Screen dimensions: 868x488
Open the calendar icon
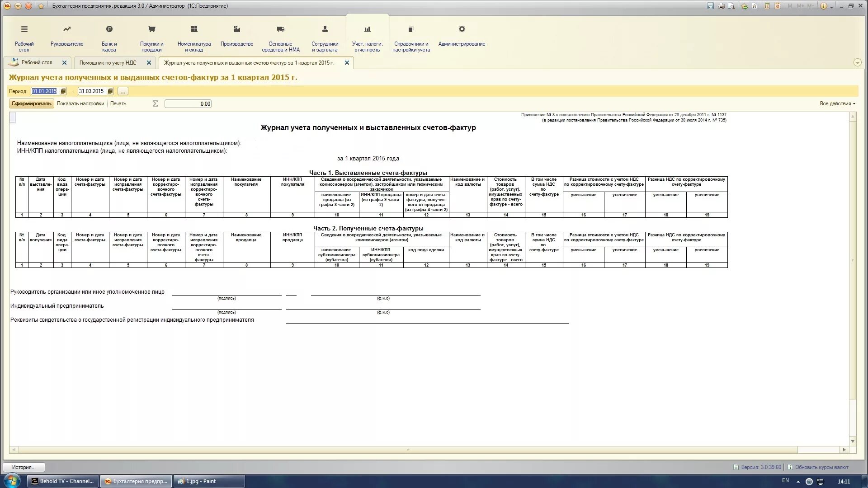[x=777, y=6]
